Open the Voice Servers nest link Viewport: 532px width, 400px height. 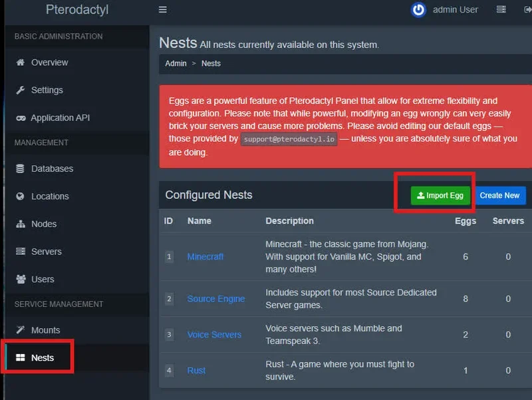(214, 335)
